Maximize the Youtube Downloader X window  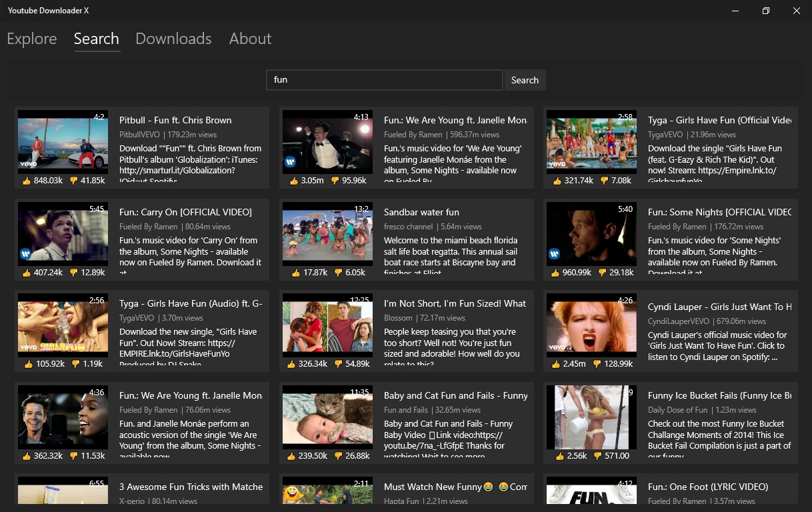point(766,11)
